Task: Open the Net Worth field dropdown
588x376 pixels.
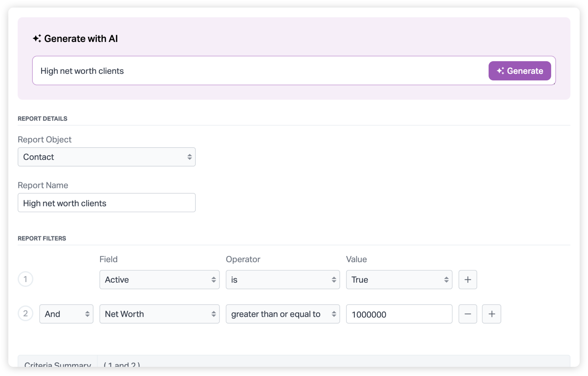Action: (159, 314)
